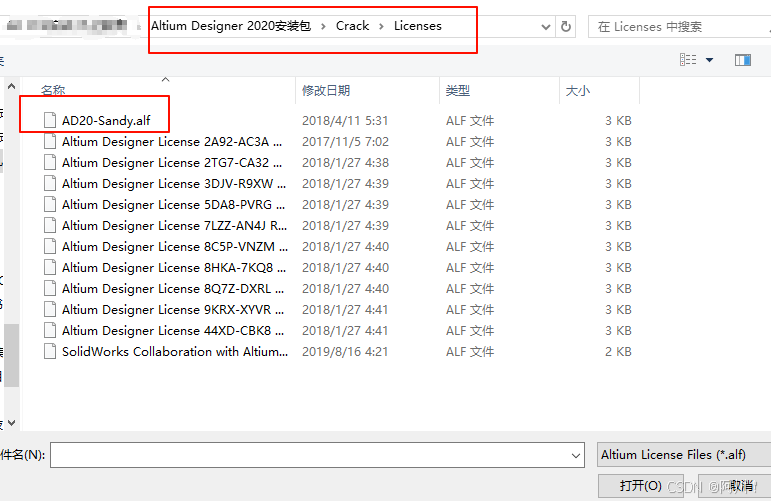Select Altium Designer License 2TG7-CA32 file

tap(172, 163)
